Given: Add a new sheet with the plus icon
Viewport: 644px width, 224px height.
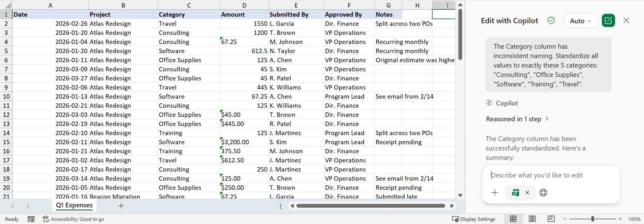Looking at the screenshot, I should tap(121, 206).
